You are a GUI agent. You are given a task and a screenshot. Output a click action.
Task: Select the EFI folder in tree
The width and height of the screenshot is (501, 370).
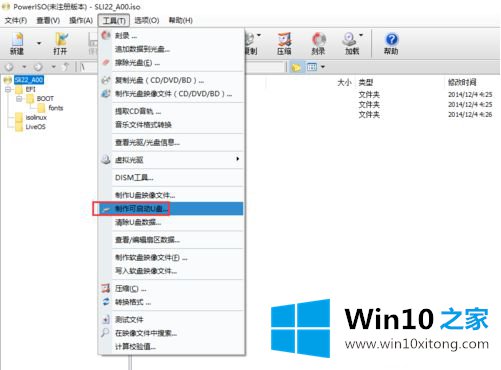point(30,89)
